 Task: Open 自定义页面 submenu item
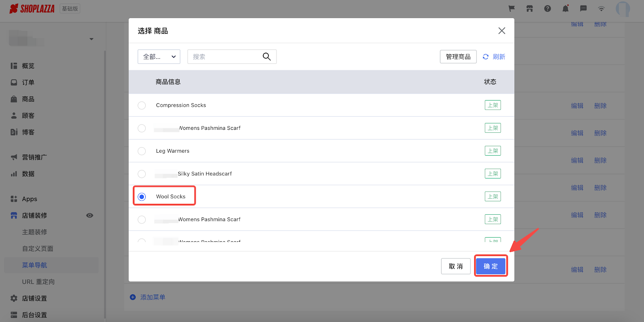click(x=38, y=248)
